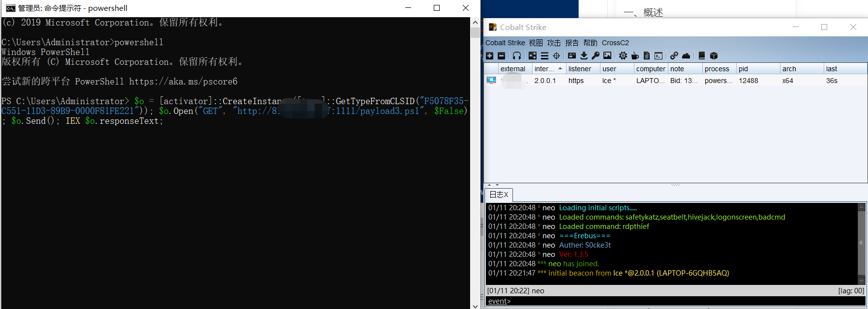This screenshot has width=868, height=309.
Task: Sort by the note column header
Action: 685,69
